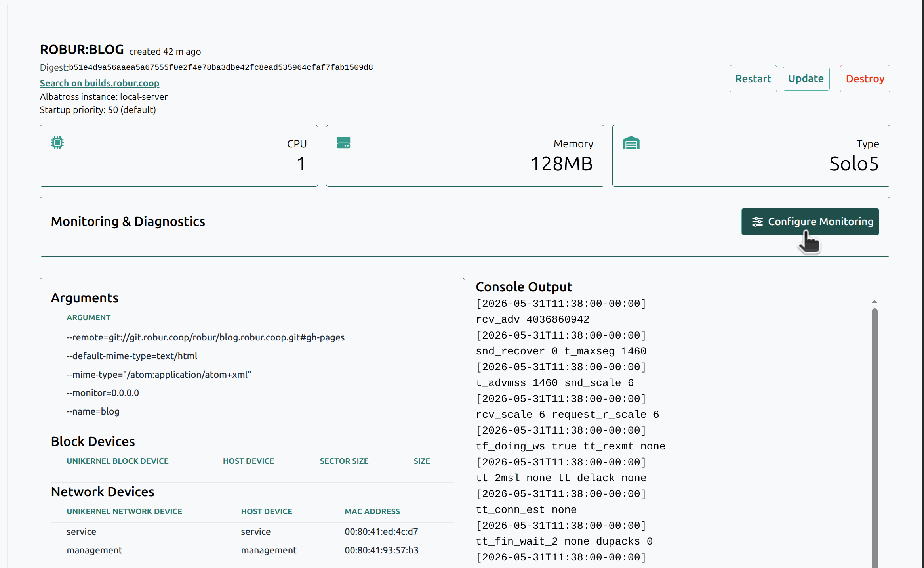The image size is (924, 568).
Task: Click the ARGUMENT column header
Action: point(88,317)
